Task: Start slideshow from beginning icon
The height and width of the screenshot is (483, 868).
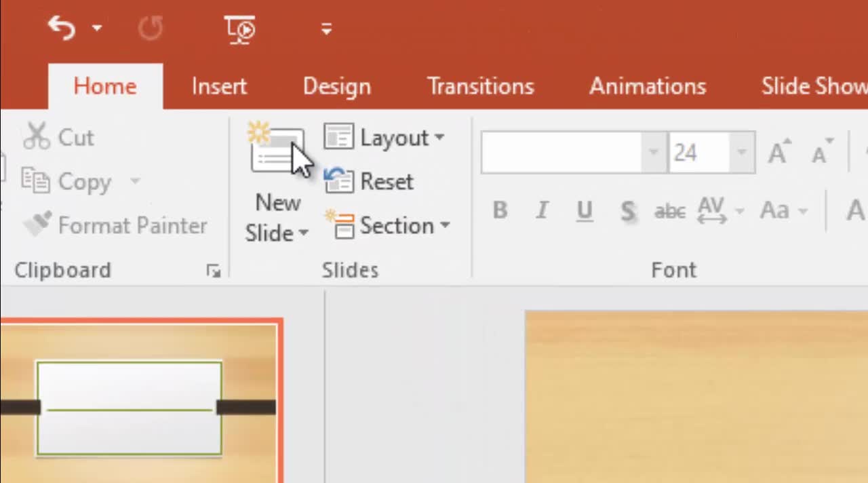Action: coord(239,29)
